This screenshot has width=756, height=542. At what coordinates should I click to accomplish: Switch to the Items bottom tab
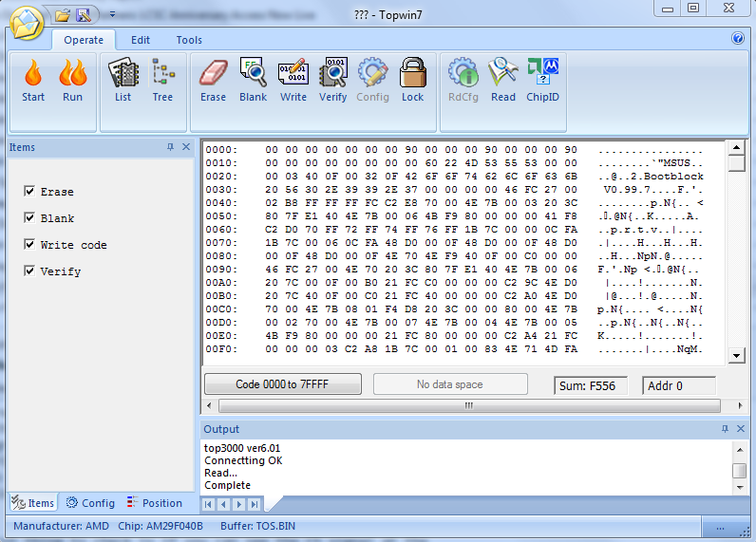[33, 503]
